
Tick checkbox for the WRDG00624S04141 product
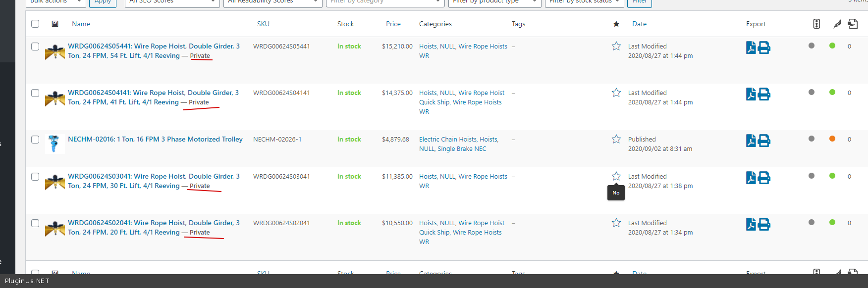tap(35, 93)
